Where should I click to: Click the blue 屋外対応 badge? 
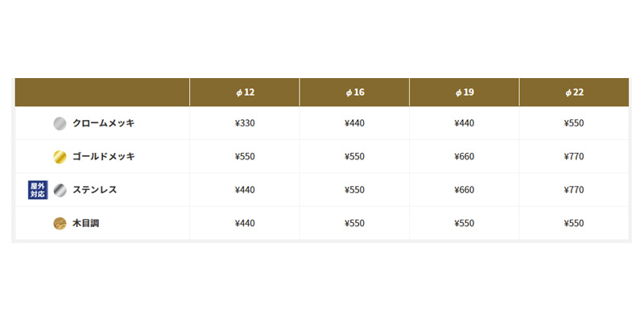pyautogui.click(x=38, y=190)
